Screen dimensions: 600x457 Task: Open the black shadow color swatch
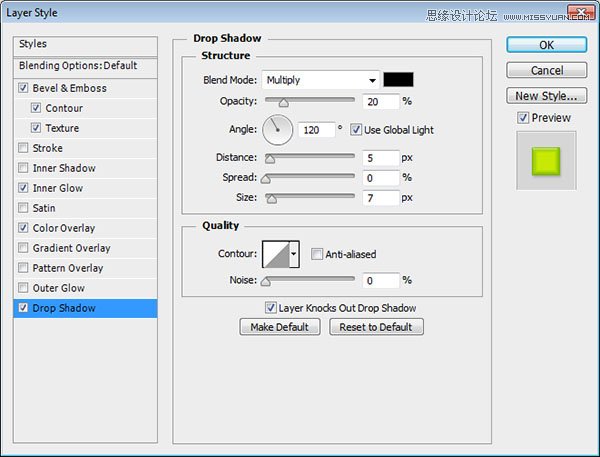pos(398,80)
